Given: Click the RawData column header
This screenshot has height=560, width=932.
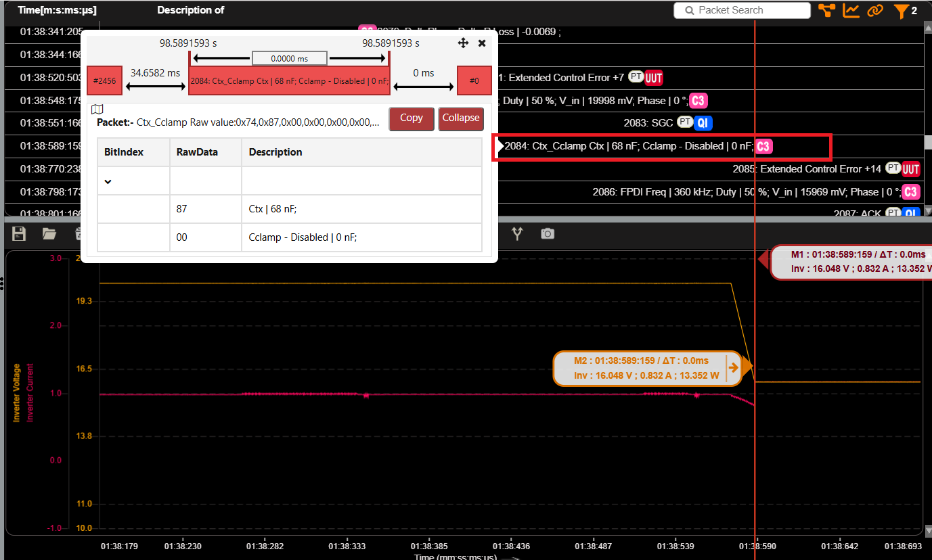Looking at the screenshot, I should point(206,152).
